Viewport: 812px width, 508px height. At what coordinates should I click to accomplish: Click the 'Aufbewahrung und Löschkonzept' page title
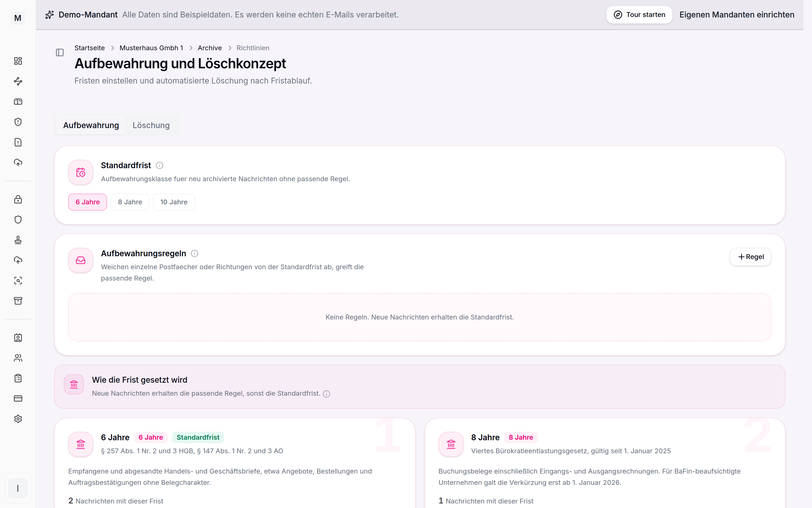(180, 63)
